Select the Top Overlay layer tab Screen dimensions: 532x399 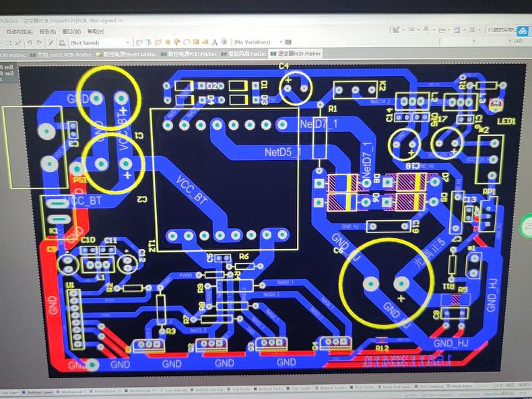(173, 390)
